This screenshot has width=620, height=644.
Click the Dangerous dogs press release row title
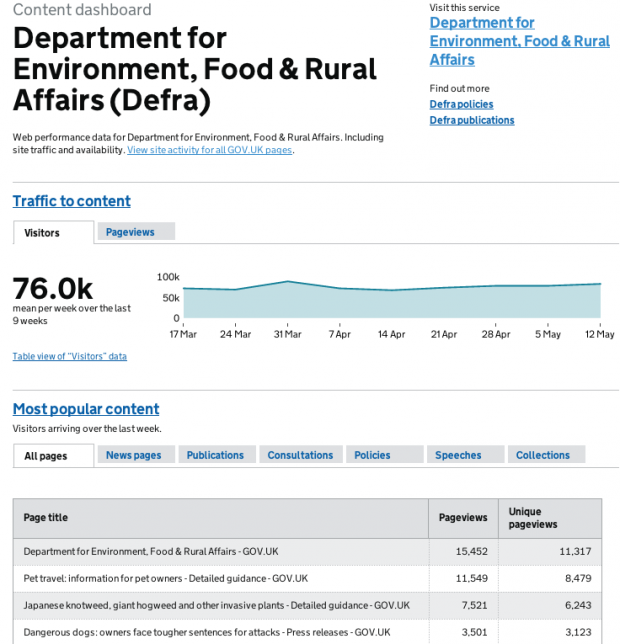pos(207,632)
